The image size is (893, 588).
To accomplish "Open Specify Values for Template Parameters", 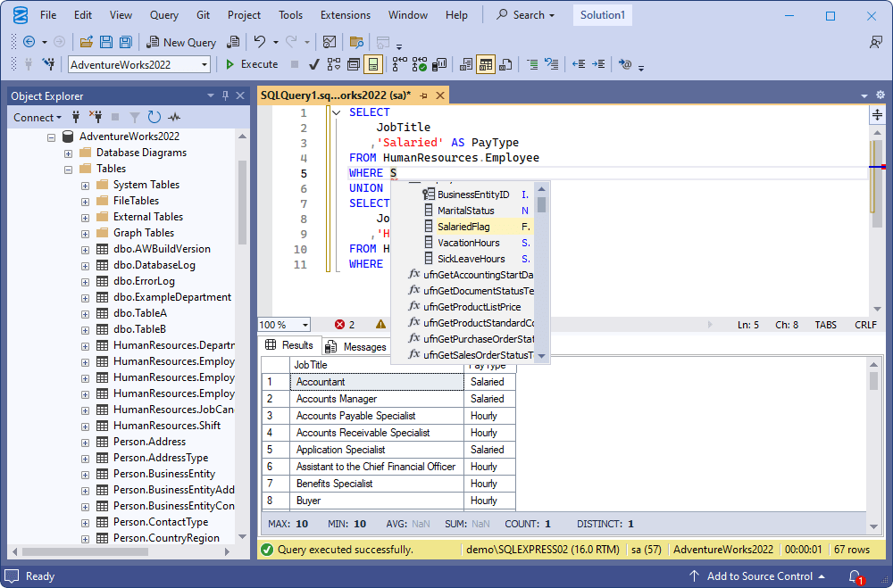I will 623,64.
